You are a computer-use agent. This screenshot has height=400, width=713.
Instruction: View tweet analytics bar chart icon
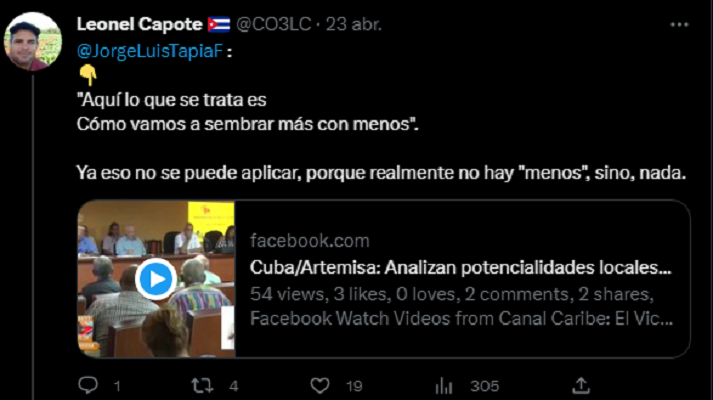(444, 386)
